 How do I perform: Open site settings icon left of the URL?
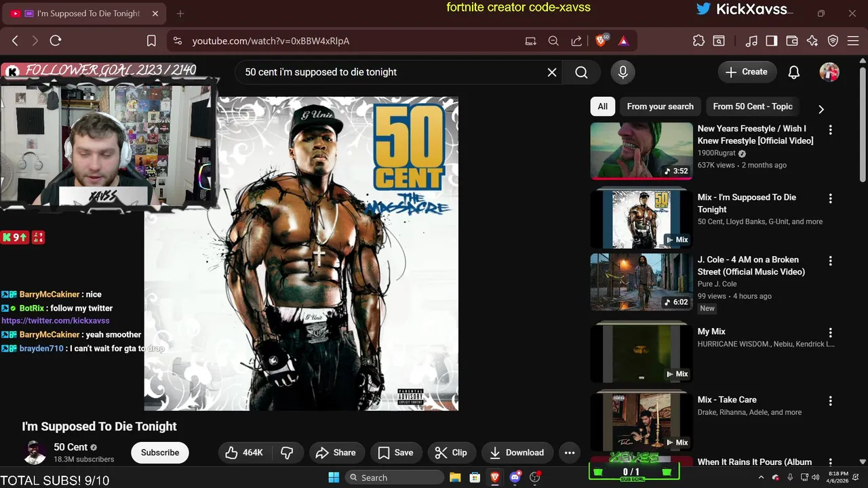coord(178,41)
